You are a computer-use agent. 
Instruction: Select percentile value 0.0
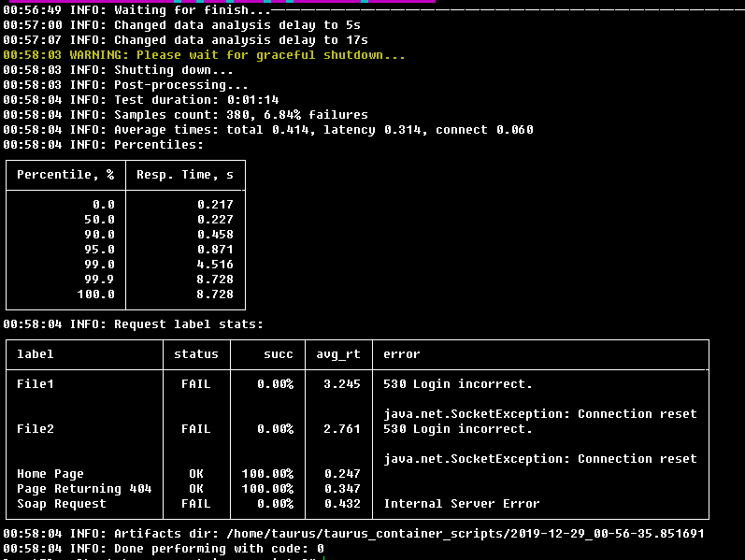coord(104,205)
